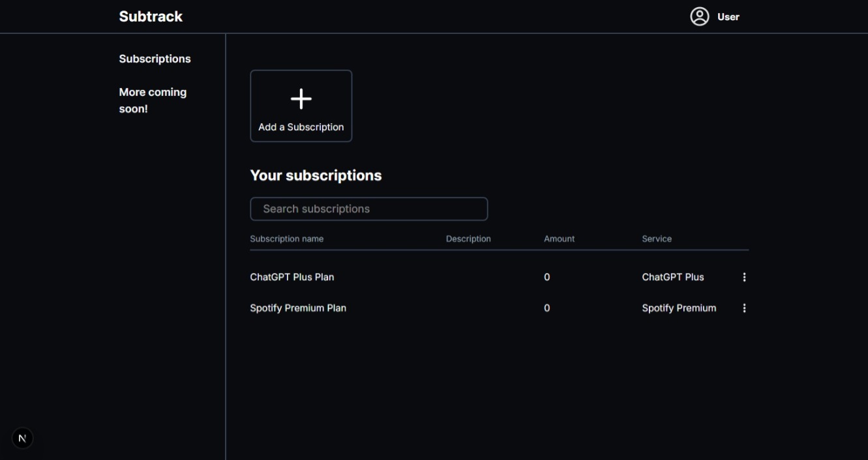Viewport: 868px width, 460px height.
Task: Click the user avatar icon in header
Action: click(x=699, y=17)
